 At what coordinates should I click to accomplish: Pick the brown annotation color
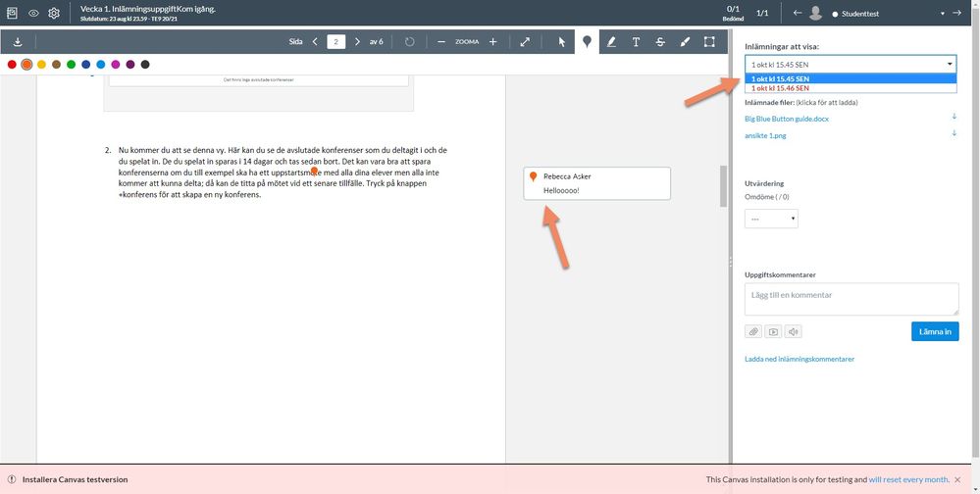coord(56,65)
